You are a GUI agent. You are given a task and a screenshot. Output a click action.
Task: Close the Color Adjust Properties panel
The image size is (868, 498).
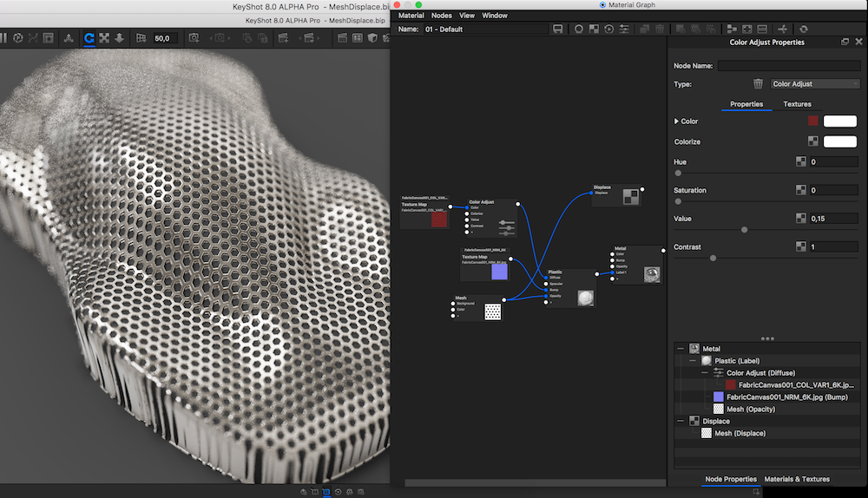click(x=858, y=42)
